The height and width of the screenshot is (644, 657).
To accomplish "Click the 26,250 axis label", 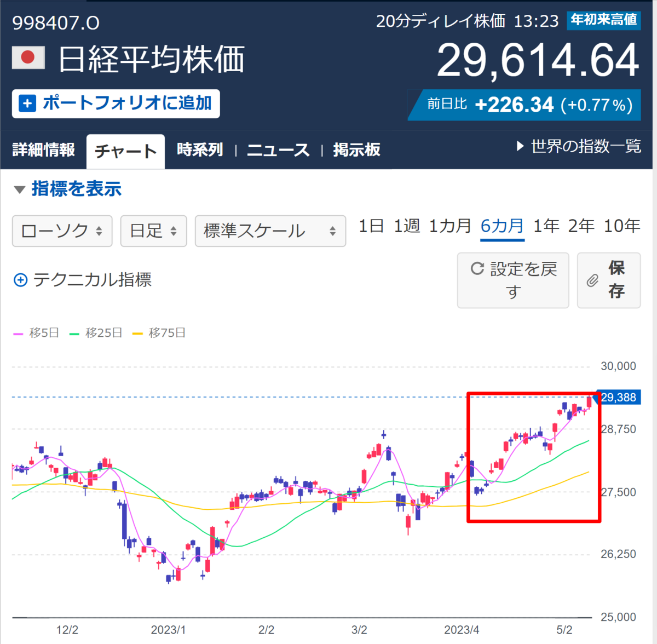I will coord(618,554).
